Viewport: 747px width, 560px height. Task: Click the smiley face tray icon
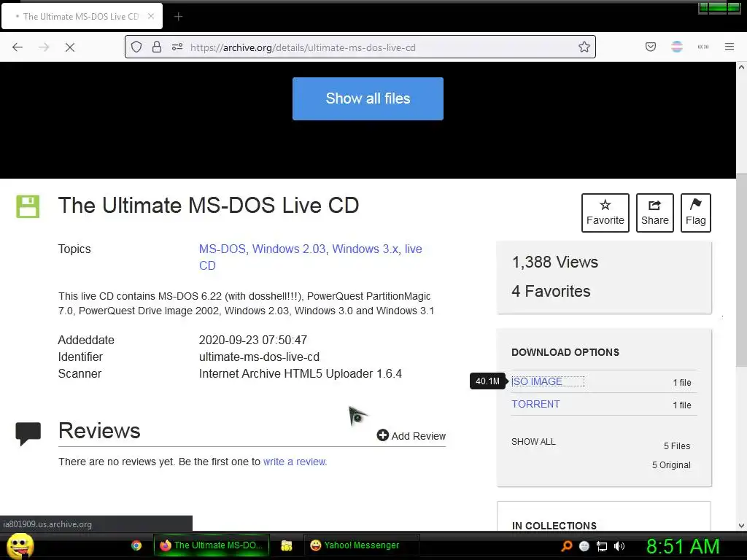[584, 546]
